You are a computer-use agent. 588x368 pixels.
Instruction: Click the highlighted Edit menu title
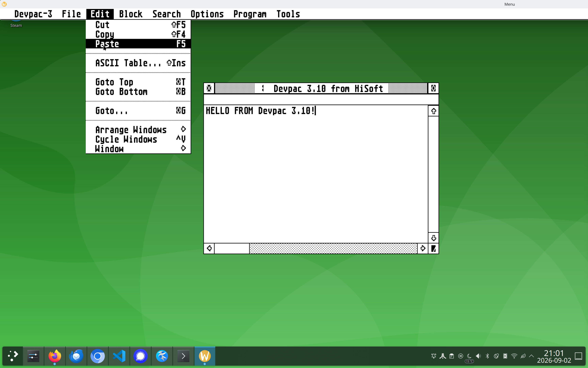(100, 14)
